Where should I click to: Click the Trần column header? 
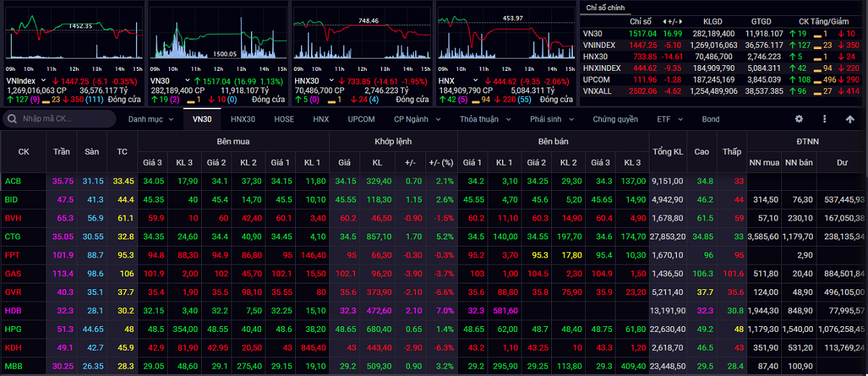(61, 152)
